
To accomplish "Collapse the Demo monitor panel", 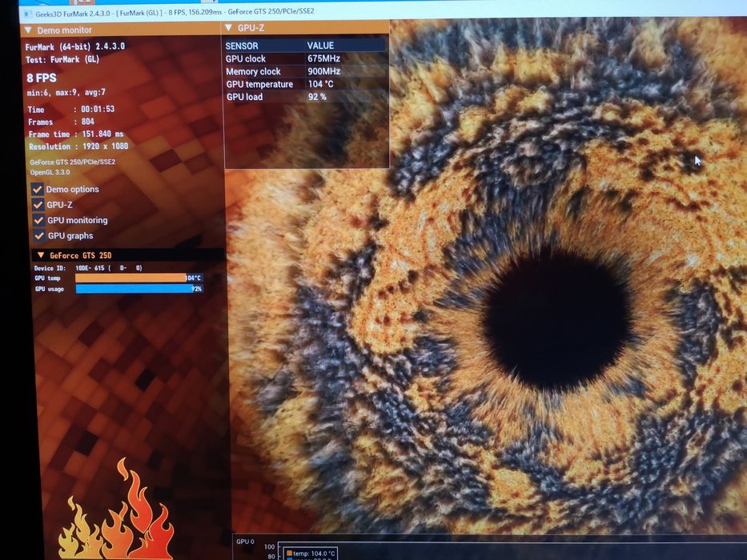I will point(28,30).
